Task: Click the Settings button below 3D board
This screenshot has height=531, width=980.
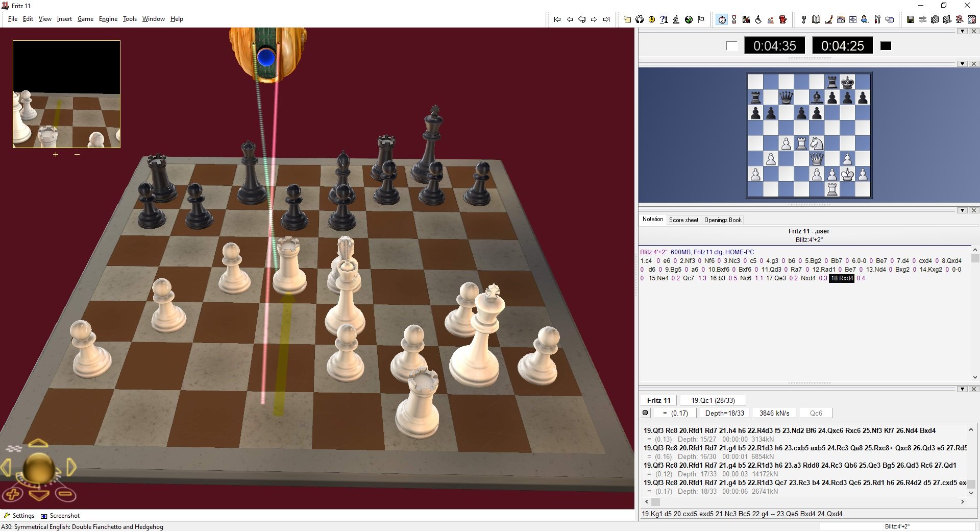Action: tap(19, 516)
